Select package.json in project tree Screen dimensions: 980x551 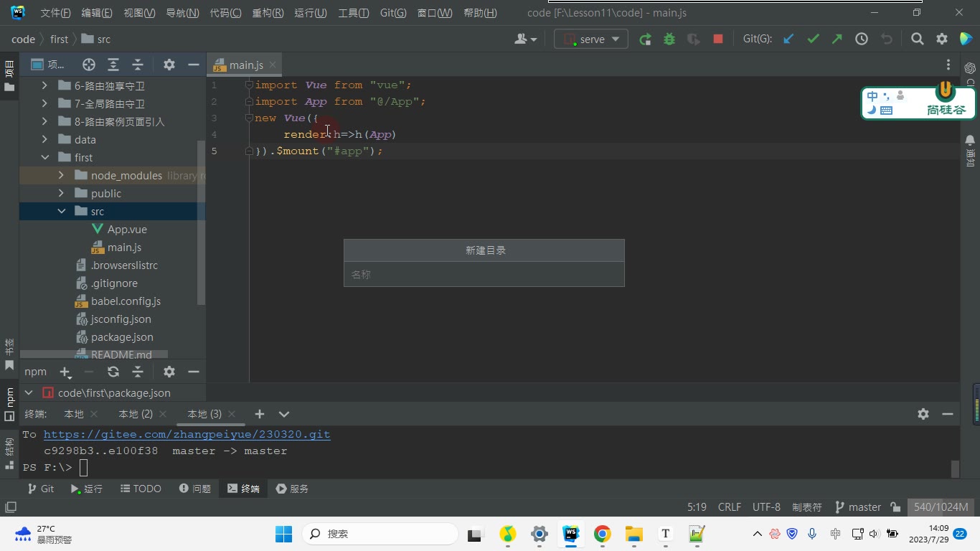point(122,337)
